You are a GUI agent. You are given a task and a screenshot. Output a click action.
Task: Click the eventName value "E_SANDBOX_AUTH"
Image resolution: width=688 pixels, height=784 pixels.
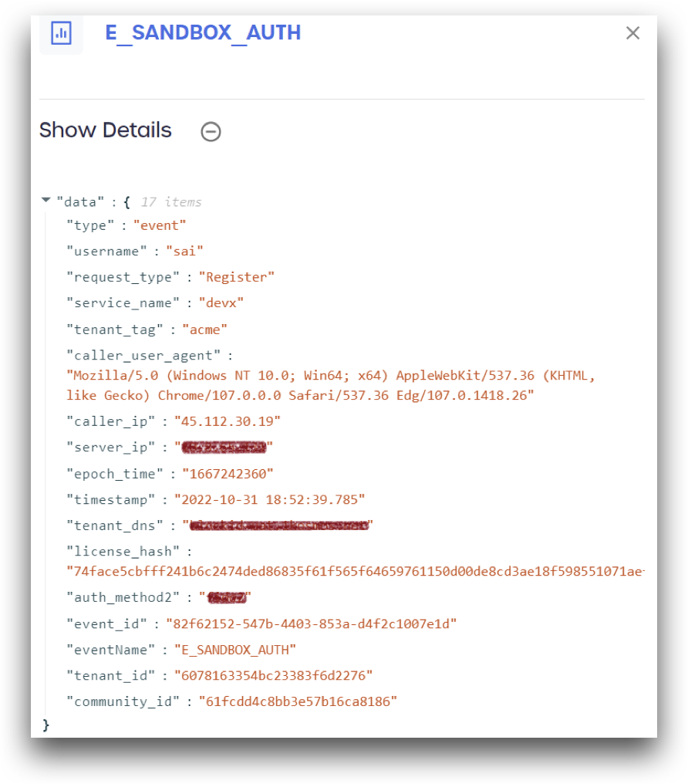(x=234, y=650)
